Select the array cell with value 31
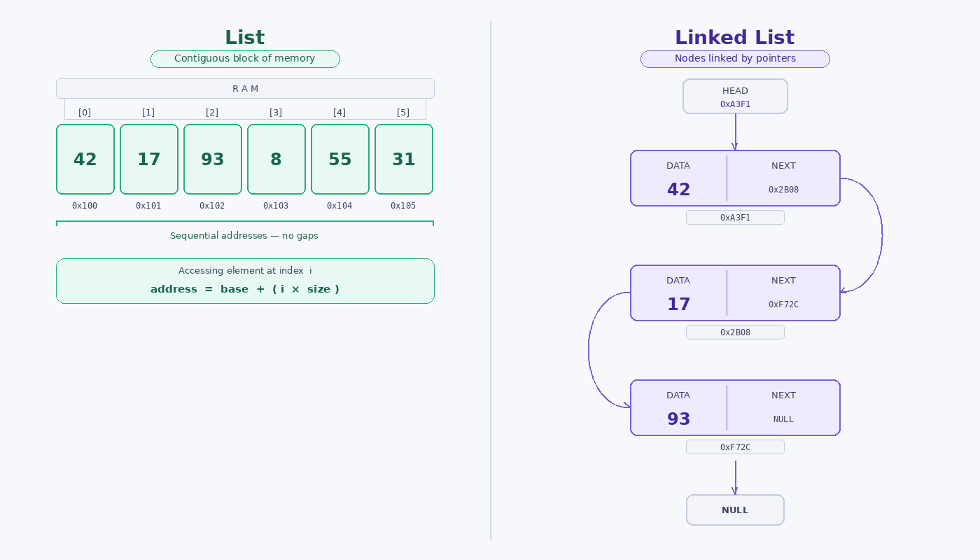 tap(404, 160)
